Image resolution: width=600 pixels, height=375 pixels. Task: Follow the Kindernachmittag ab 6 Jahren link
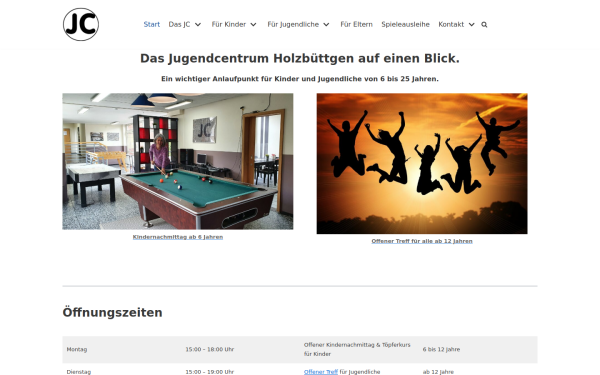[178, 237]
